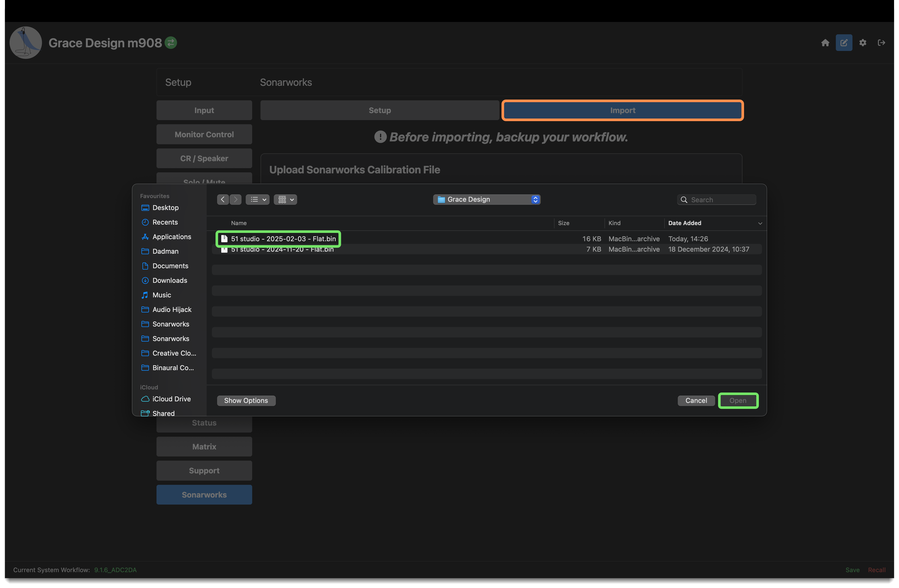Click workflow name 9.1.6_ADC2DA

click(x=115, y=570)
